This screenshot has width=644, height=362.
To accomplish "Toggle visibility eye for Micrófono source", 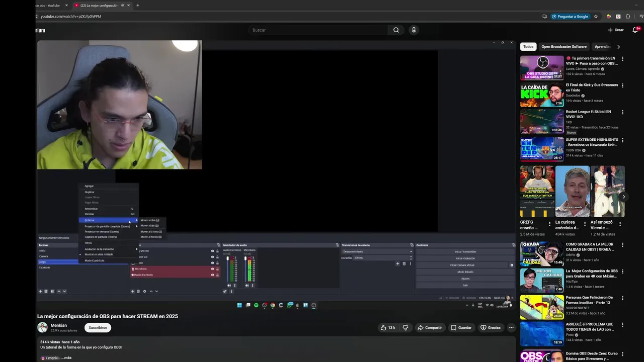I will point(212,269).
